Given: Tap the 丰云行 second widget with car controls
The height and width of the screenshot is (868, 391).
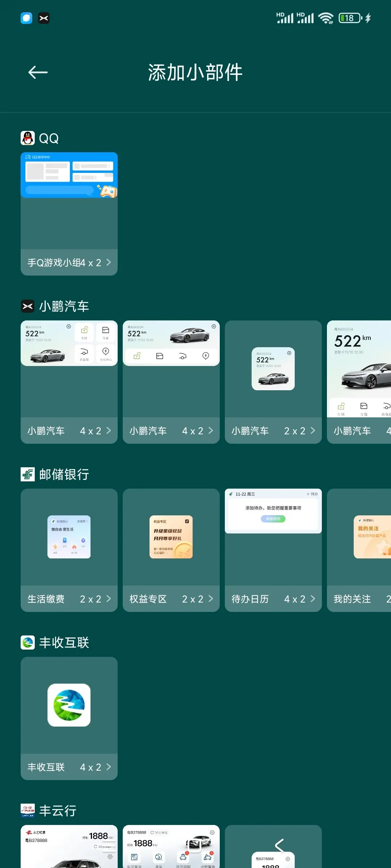Looking at the screenshot, I should point(171,846).
